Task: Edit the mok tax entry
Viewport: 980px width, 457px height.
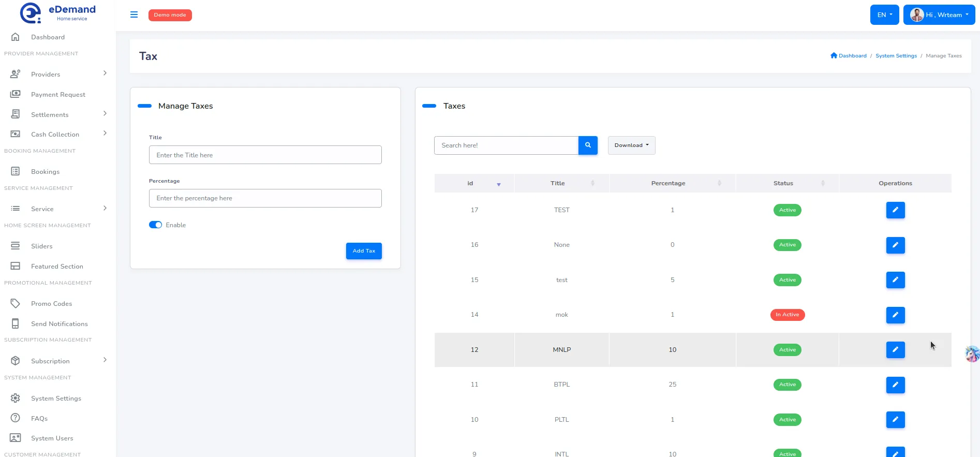Action: pyautogui.click(x=895, y=315)
